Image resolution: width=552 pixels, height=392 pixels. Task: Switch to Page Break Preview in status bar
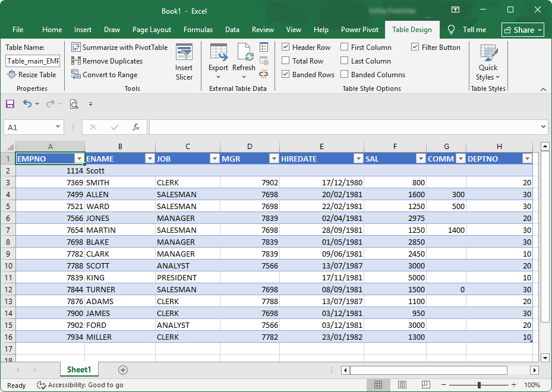coord(425,384)
